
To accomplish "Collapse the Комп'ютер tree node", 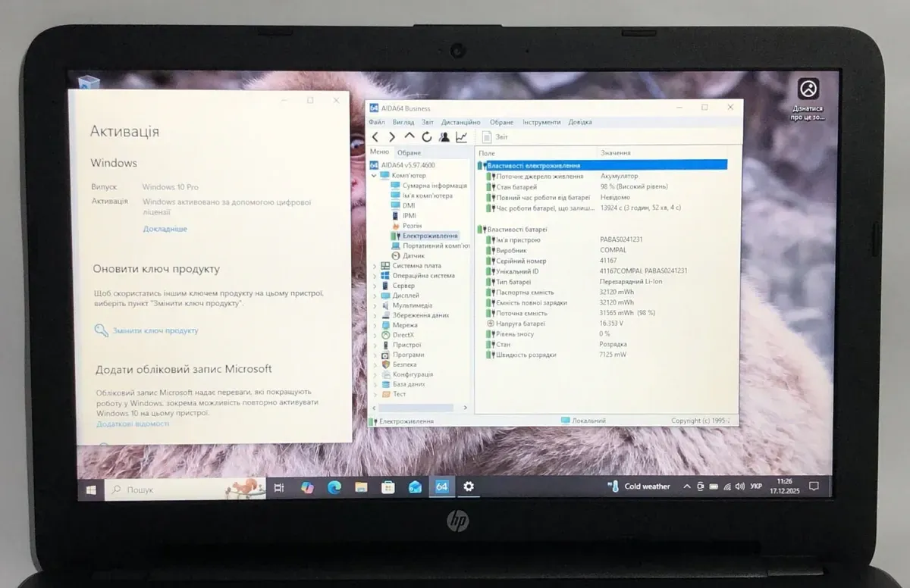I will [375, 176].
